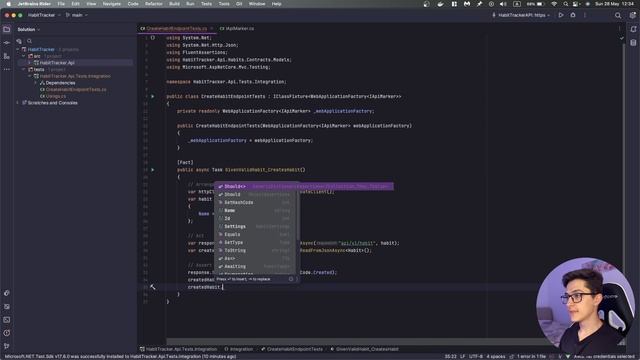Expand Scratches and Consoles node
Viewport: 640px width, 360px height.
(x=18, y=103)
